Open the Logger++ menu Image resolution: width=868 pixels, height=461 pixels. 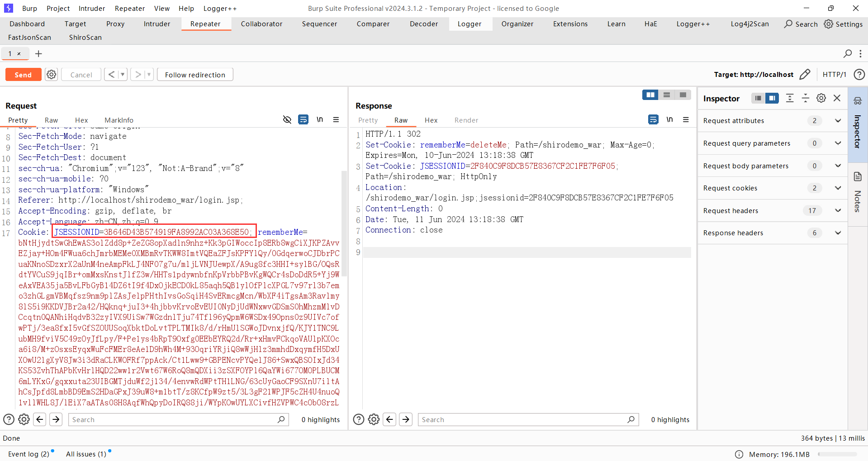click(220, 8)
